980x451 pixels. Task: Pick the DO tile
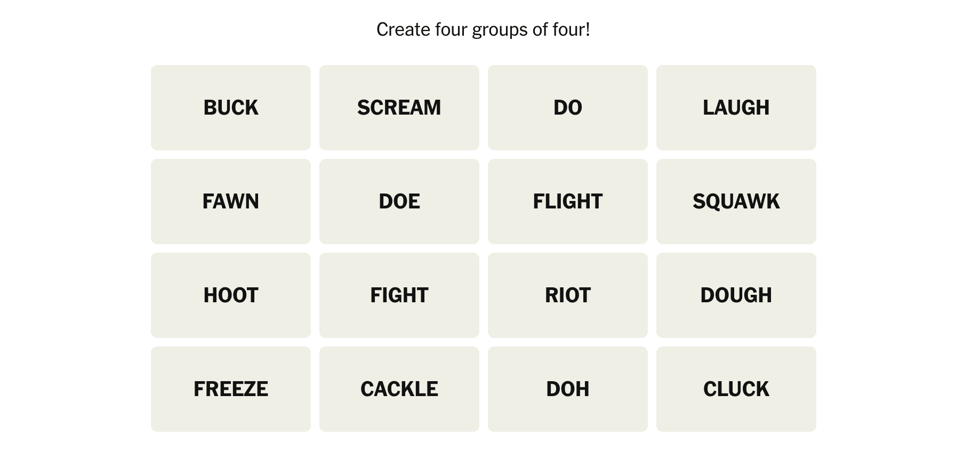click(x=567, y=108)
